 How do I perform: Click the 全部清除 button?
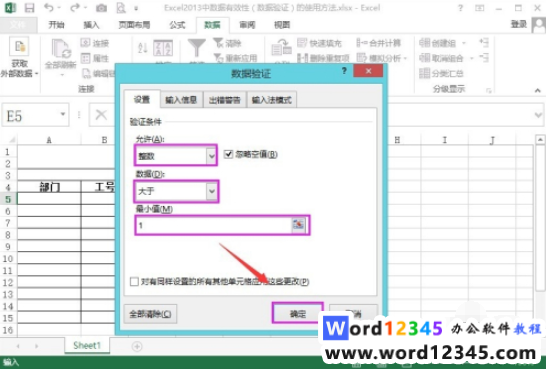(x=150, y=314)
